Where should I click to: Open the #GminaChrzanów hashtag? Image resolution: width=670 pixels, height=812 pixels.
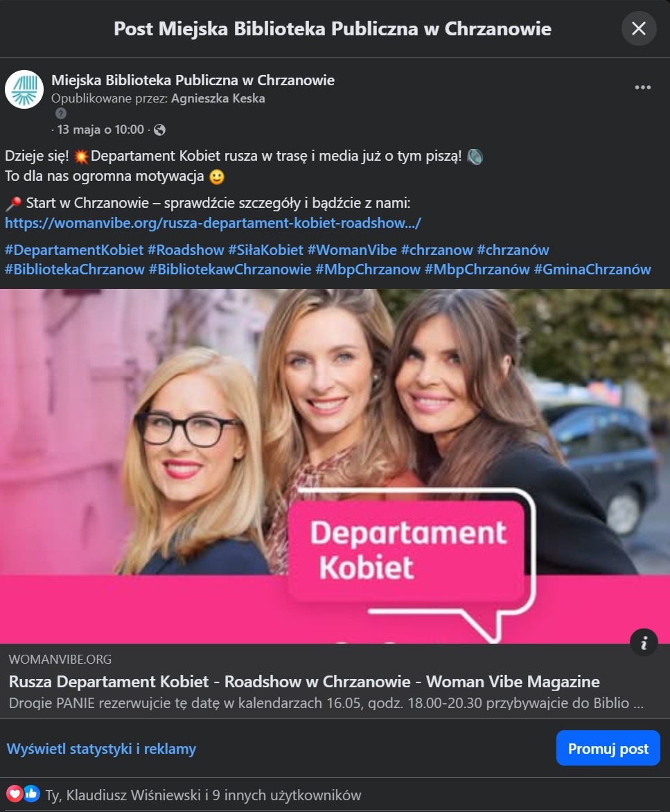click(592, 270)
